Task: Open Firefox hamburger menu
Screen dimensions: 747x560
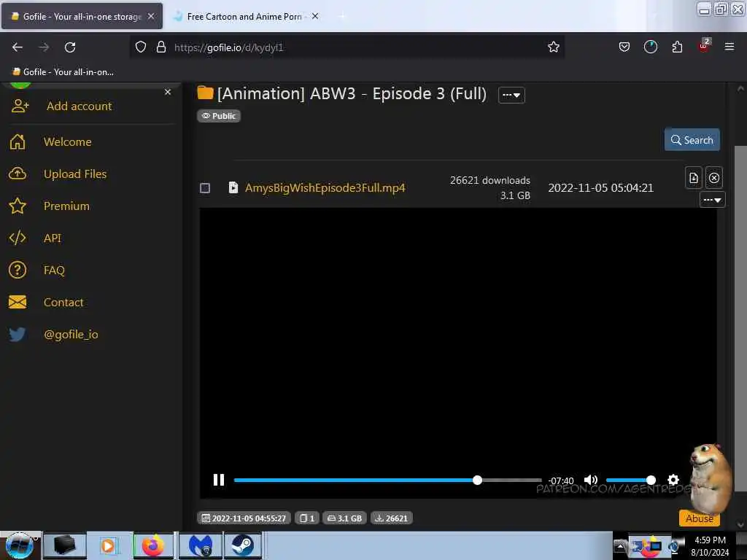Action: (729, 47)
